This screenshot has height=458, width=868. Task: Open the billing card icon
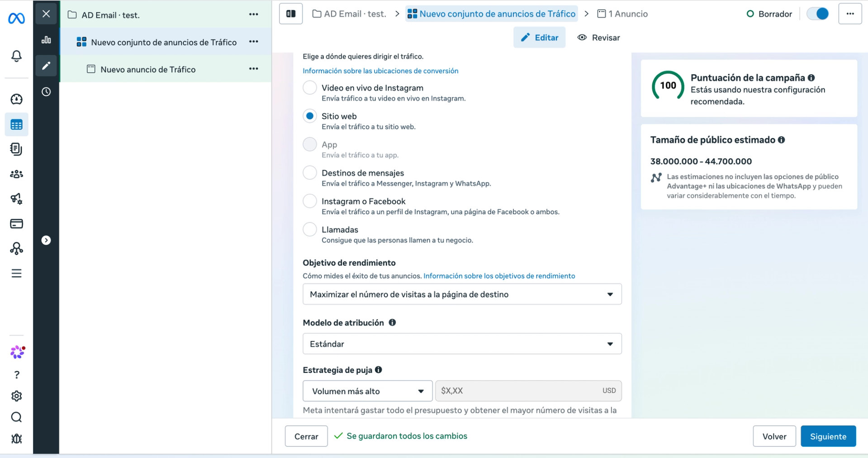(16, 224)
